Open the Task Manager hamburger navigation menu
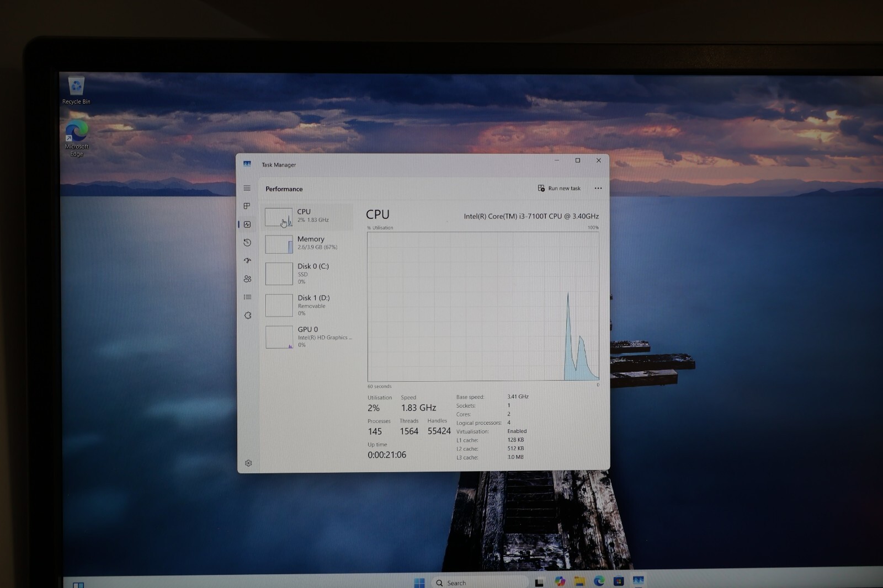This screenshot has height=588, width=883. click(247, 188)
